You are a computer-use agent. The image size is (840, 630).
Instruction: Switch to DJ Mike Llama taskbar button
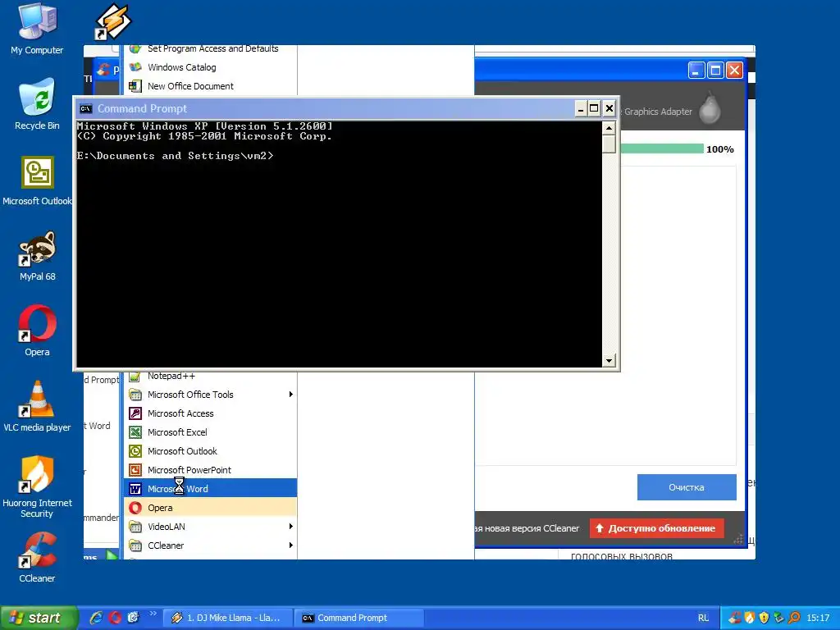pos(227,618)
